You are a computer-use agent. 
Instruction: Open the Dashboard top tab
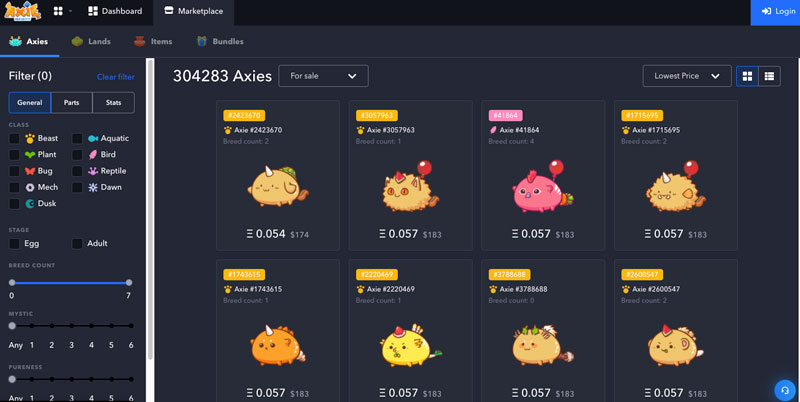(115, 11)
